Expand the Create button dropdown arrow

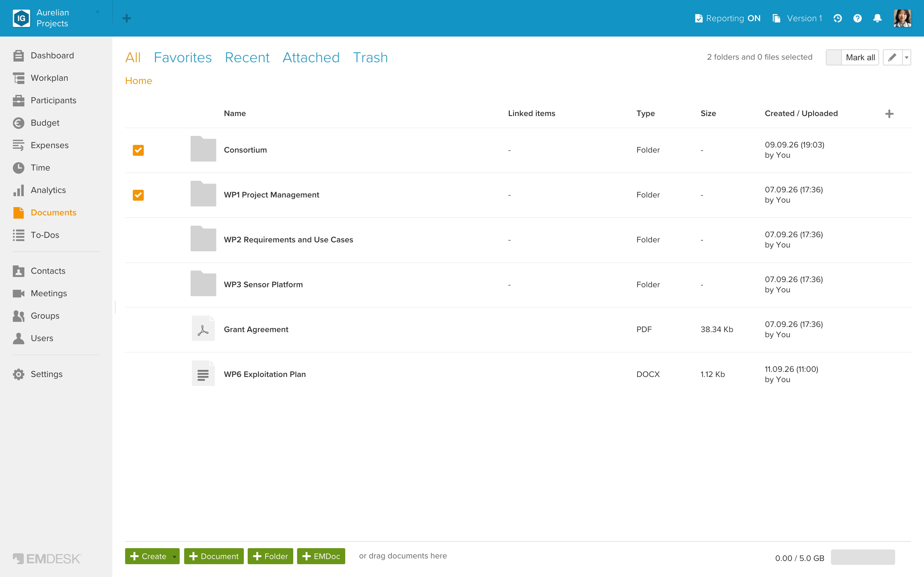pyautogui.click(x=175, y=556)
